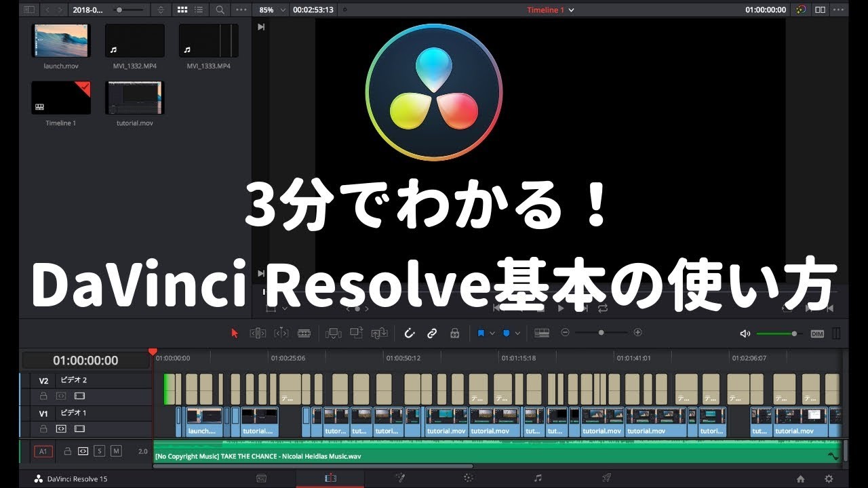Toggle the DIM audio button
The height and width of the screenshot is (488, 868).
817,333
